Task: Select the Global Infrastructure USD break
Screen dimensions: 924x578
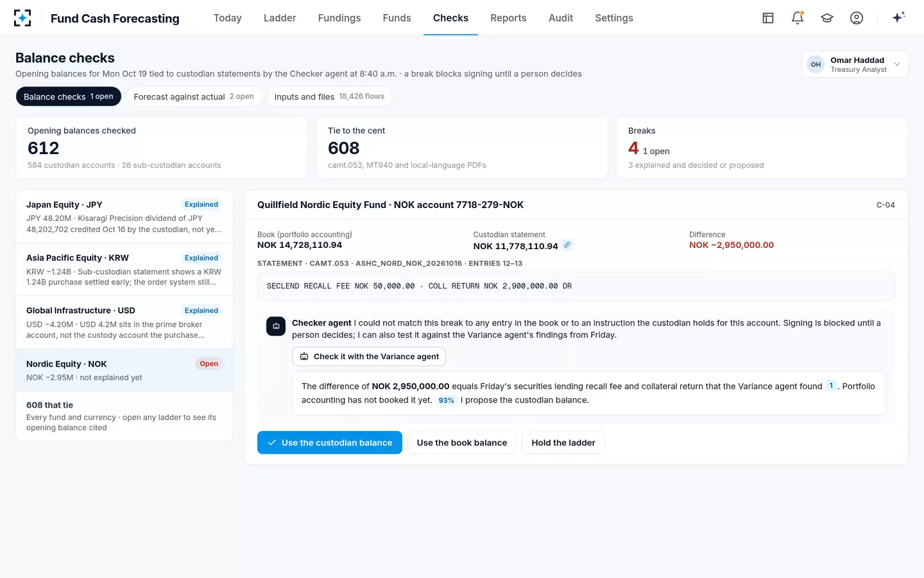Action: pos(124,322)
